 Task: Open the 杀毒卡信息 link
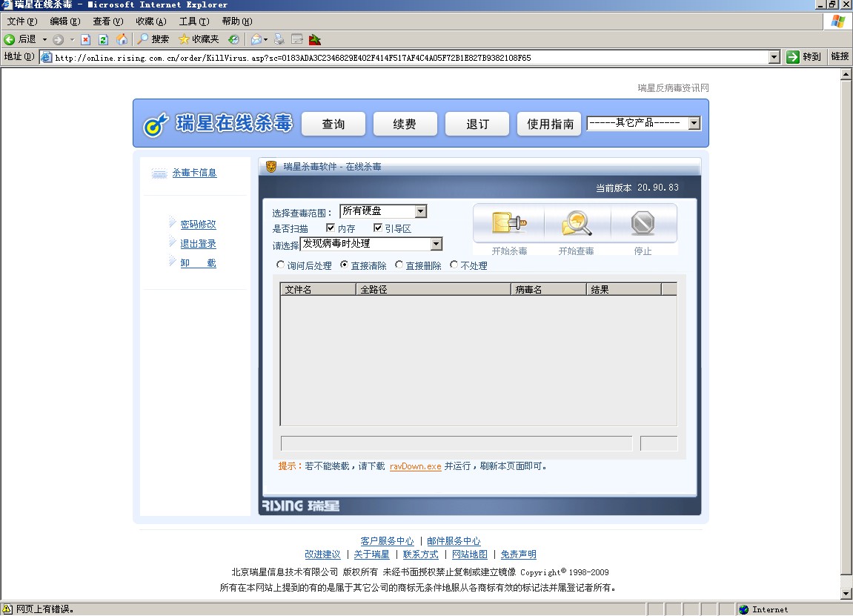pyautogui.click(x=194, y=173)
